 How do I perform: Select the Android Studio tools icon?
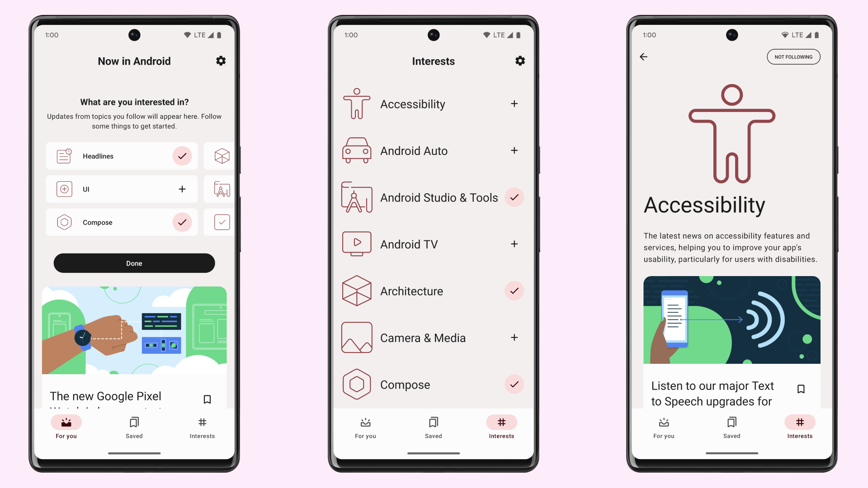357,197
